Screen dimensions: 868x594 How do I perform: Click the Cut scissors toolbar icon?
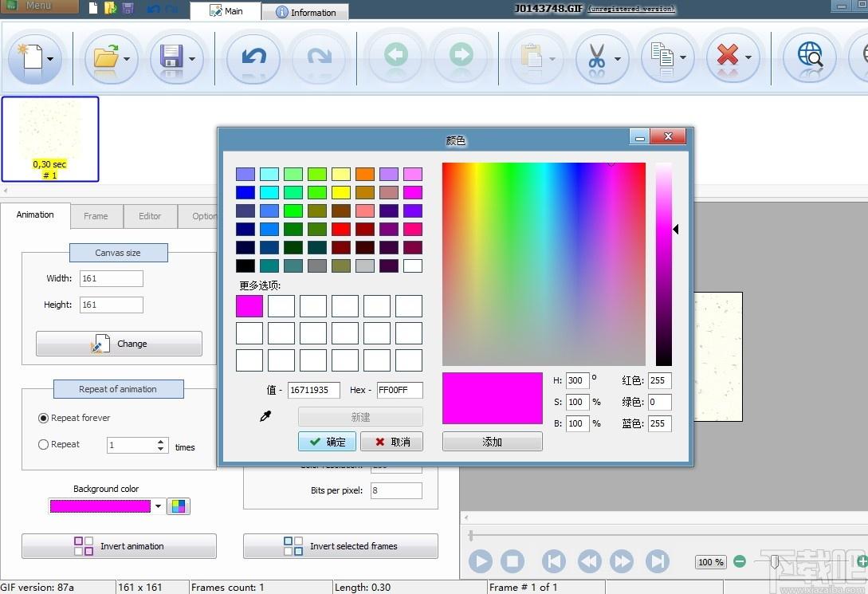click(x=597, y=56)
